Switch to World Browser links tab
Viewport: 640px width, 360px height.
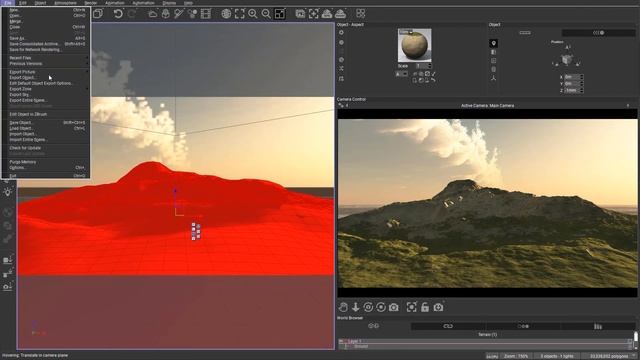[x=448, y=326]
